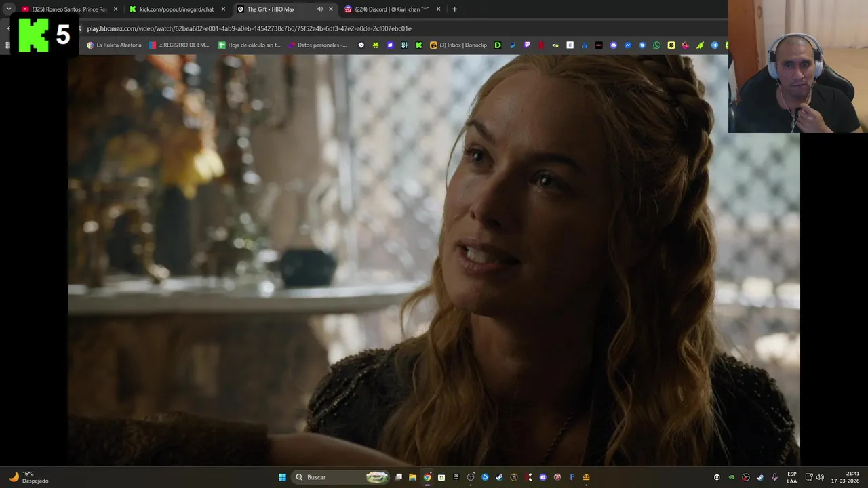Click the paused HBO Max video frame
The width and height of the screenshot is (868, 488).
(x=434, y=260)
